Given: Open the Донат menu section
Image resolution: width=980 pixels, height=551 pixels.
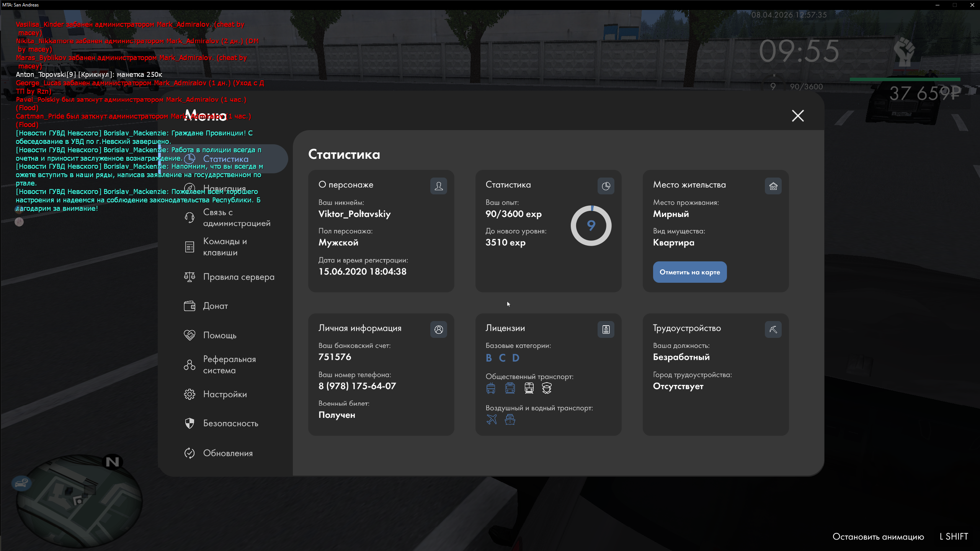Looking at the screenshot, I should (215, 306).
